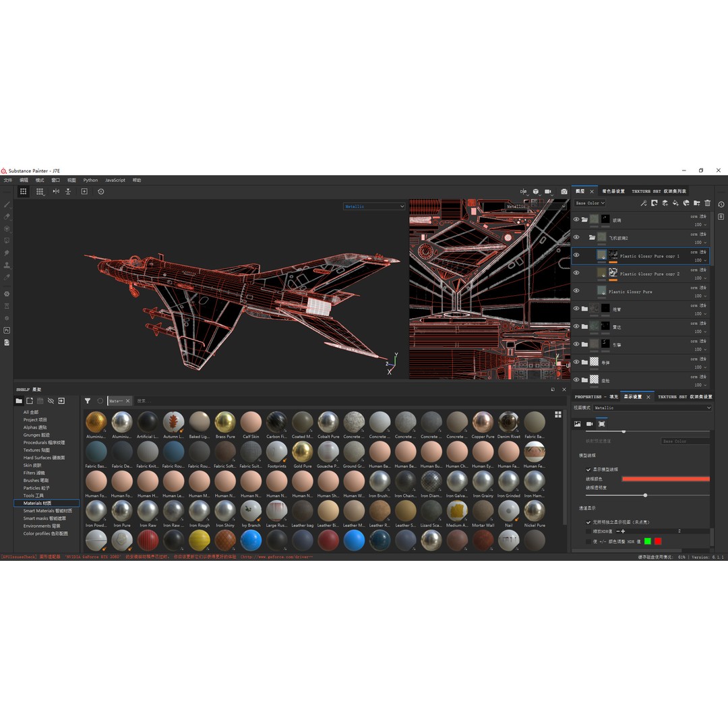The image size is (728, 728).
Task: Close the Mate filter tag in shelf
Action: tap(127, 400)
